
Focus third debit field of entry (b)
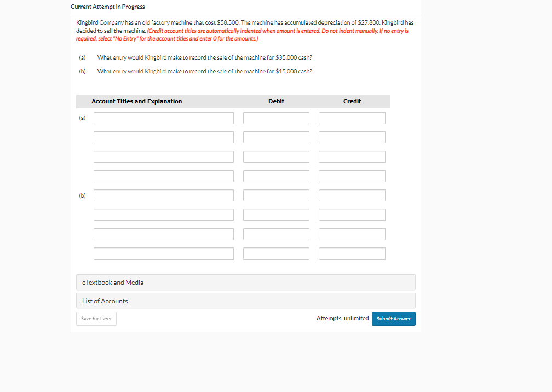277,234
